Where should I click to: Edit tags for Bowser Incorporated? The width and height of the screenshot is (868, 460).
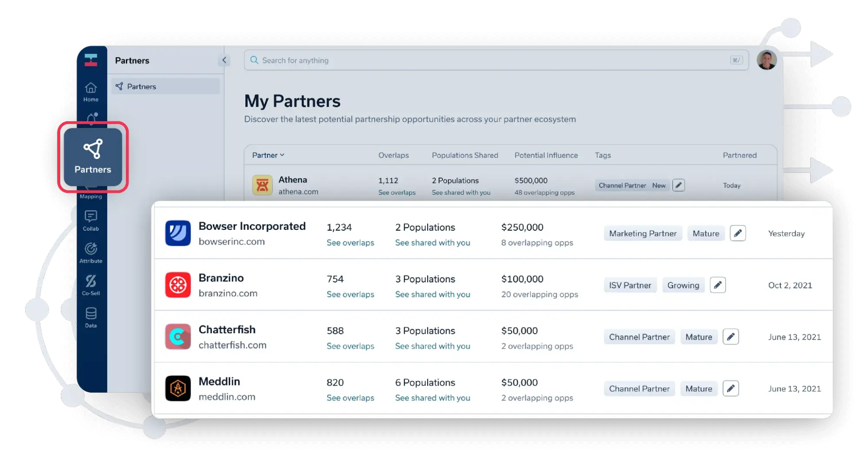[x=737, y=233]
